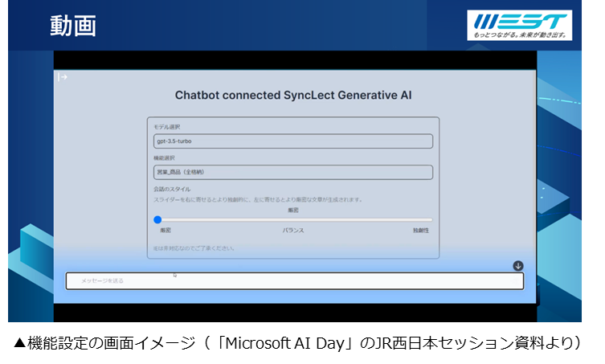Set slider to the バランス position label
The image size is (605, 364).
tap(292, 231)
